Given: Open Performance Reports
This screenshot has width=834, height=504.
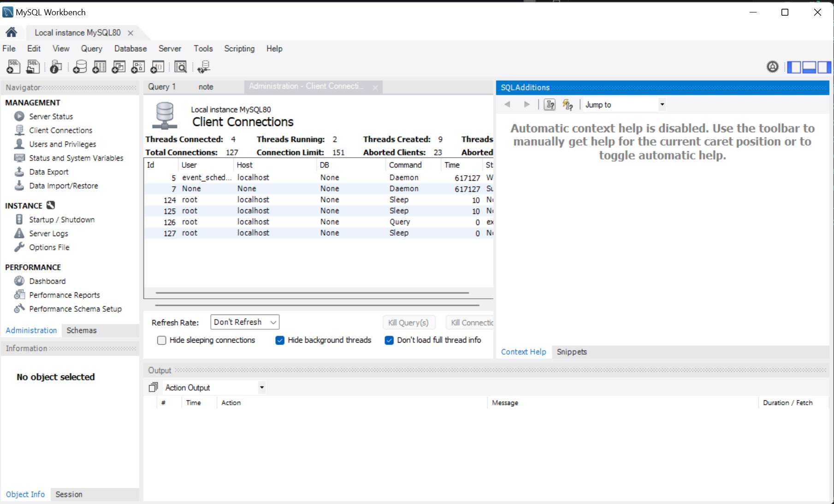Looking at the screenshot, I should 64,295.
